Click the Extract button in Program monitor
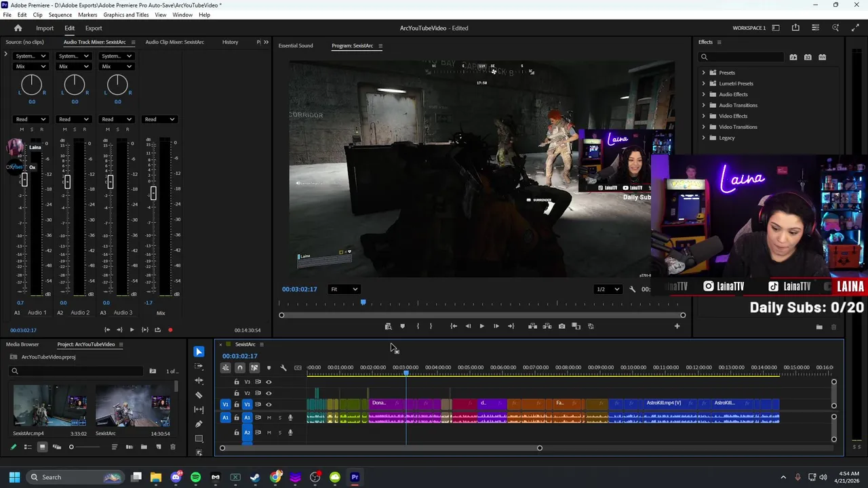This screenshot has height=488, width=868. coord(547,326)
